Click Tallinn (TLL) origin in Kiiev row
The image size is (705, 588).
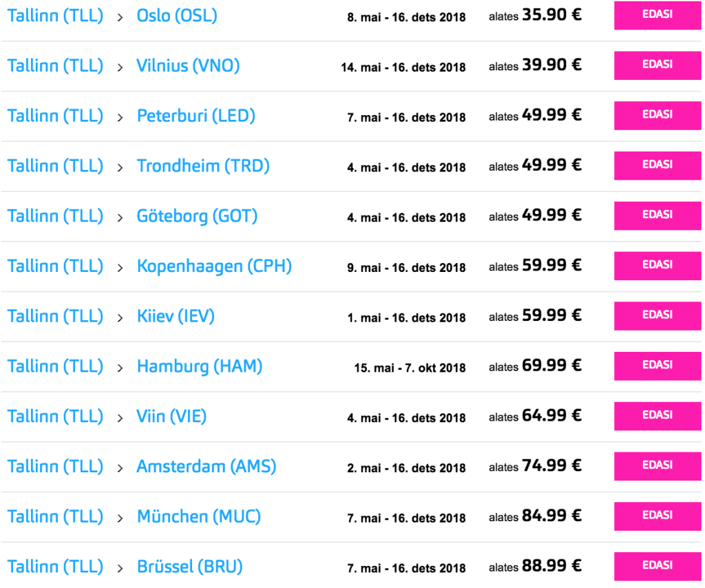click(x=55, y=316)
